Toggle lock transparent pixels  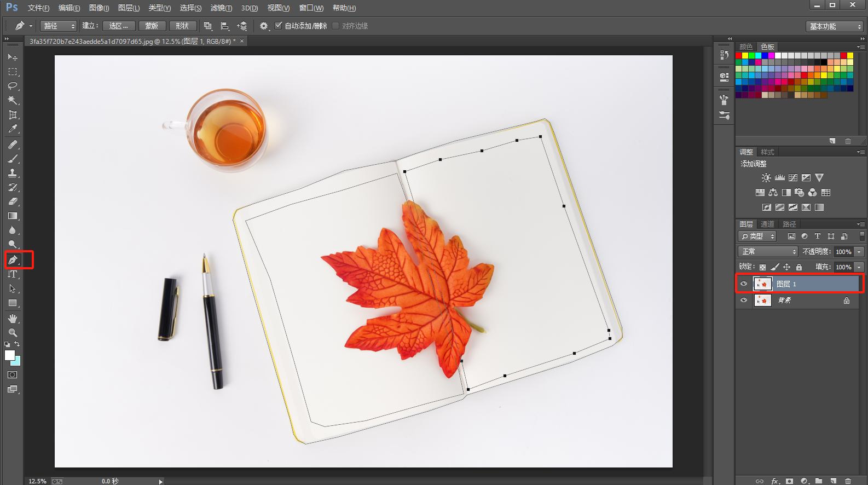[x=762, y=267]
